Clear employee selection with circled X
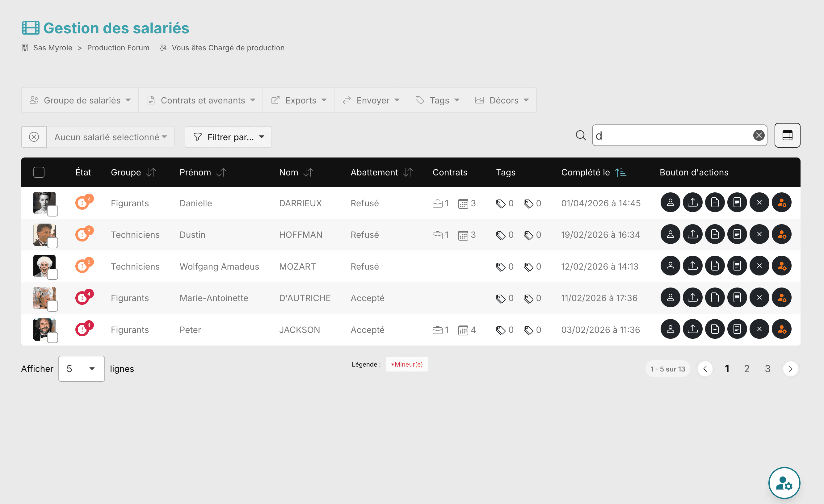 tap(34, 137)
